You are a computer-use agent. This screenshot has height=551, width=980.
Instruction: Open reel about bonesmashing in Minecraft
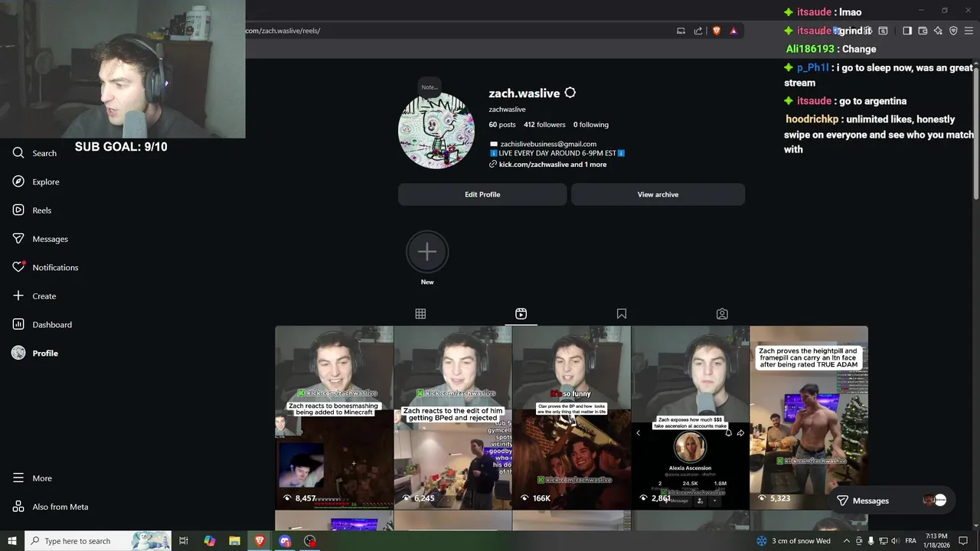pyautogui.click(x=334, y=418)
